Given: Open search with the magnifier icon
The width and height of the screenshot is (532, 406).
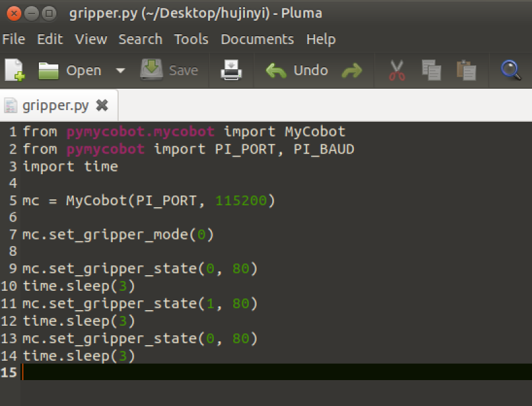Looking at the screenshot, I should point(511,70).
